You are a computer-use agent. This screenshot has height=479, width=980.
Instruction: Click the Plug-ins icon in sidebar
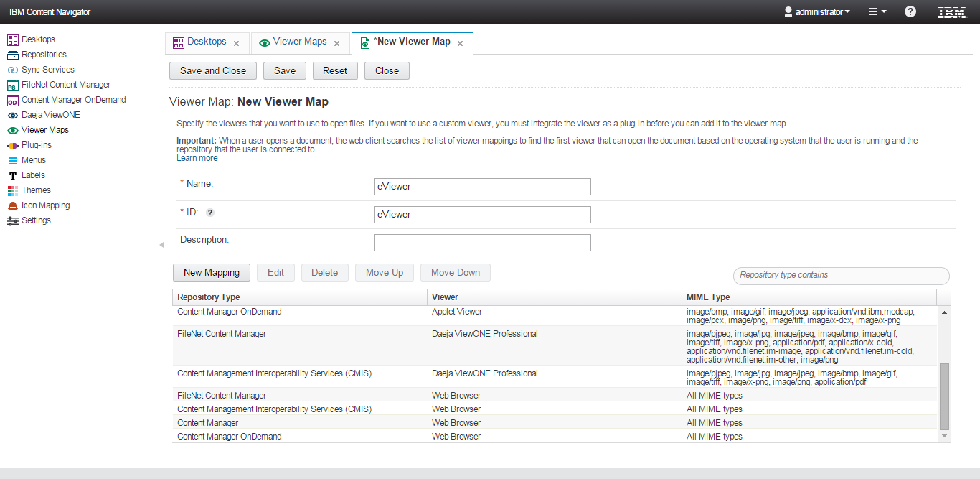click(x=12, y=145)
